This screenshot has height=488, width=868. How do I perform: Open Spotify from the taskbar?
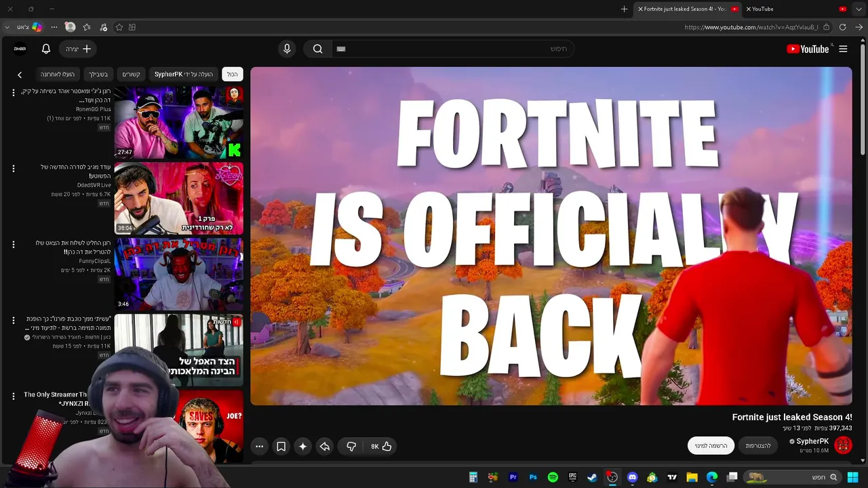(553, 477)
